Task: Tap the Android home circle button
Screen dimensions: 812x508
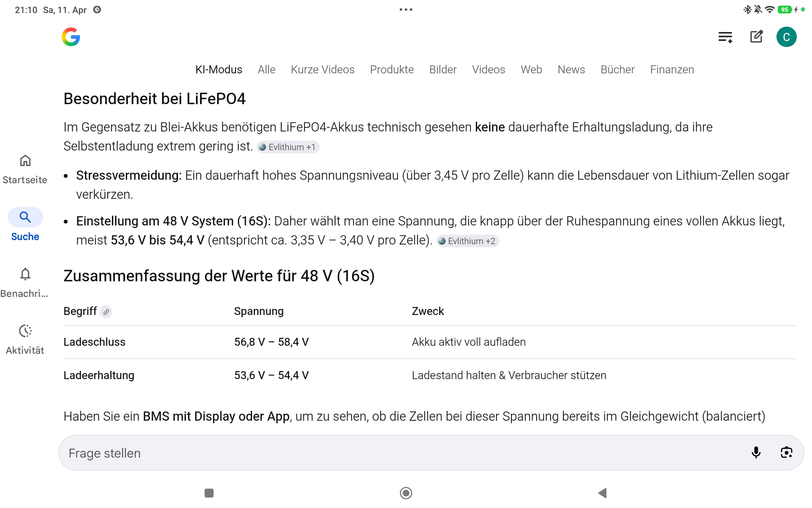Action: point(406,493)
